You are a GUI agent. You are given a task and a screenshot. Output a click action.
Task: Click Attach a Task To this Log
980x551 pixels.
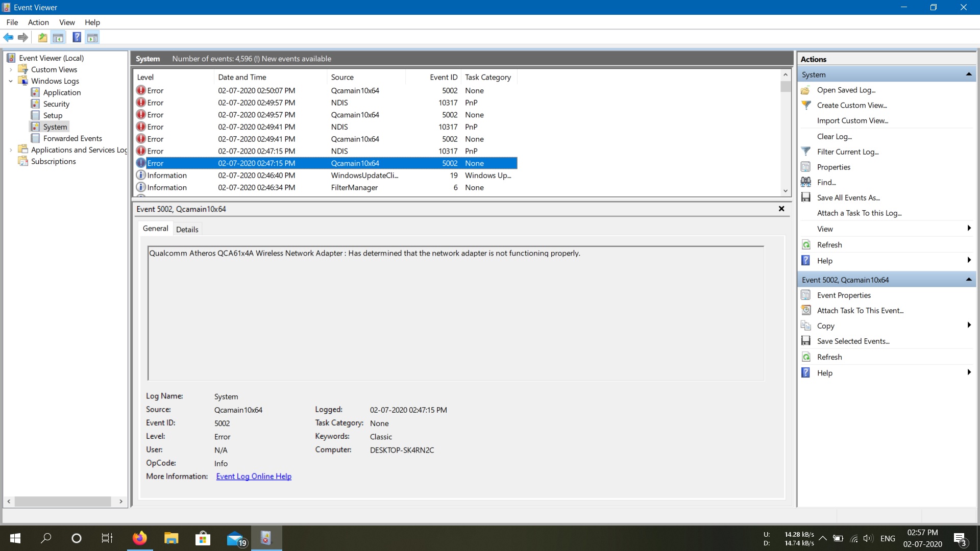pos(859,213)
